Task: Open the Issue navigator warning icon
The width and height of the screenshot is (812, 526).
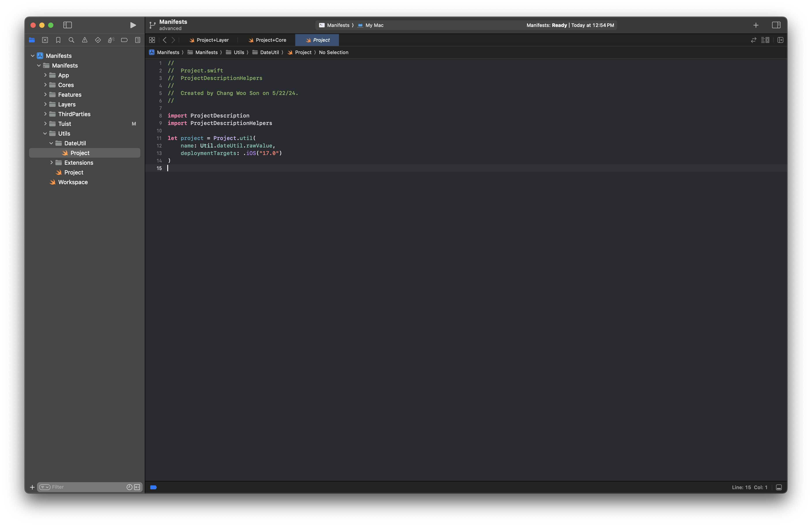Action: click(x=85, y=40)
